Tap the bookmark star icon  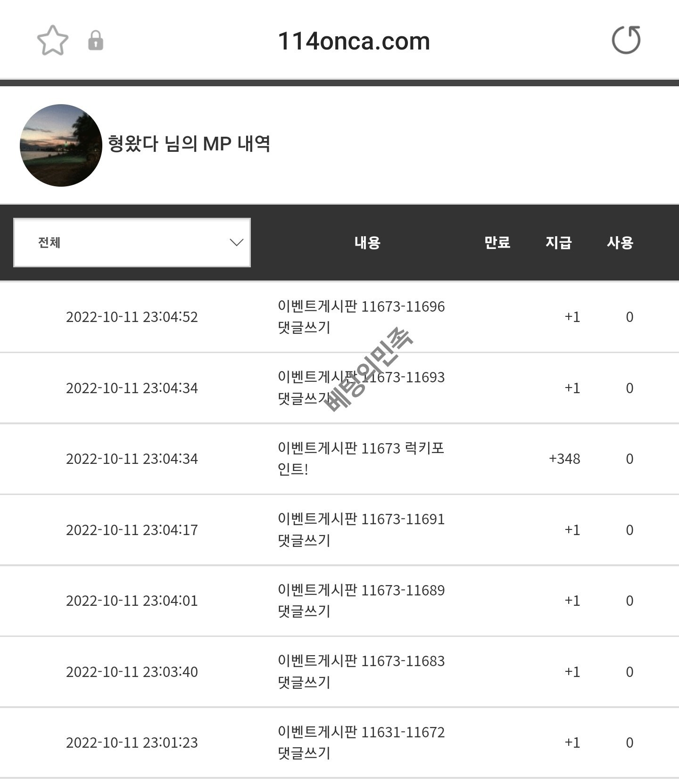pos(53,41)
